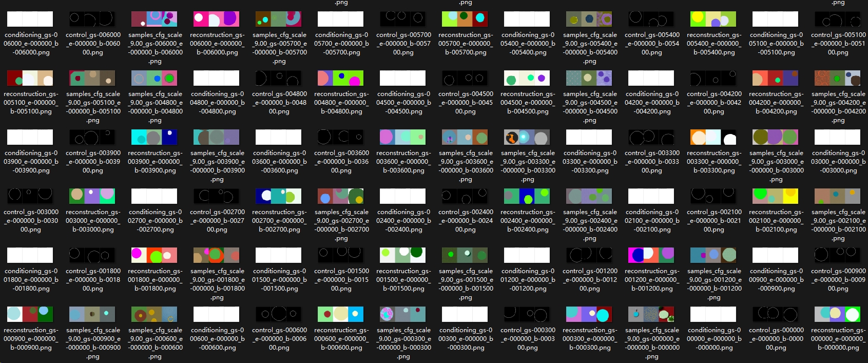Click the control_gs-006000_e-000000_b-006000.png image thumbnail
Screen dimensions: 868x363
coord(92,19)
